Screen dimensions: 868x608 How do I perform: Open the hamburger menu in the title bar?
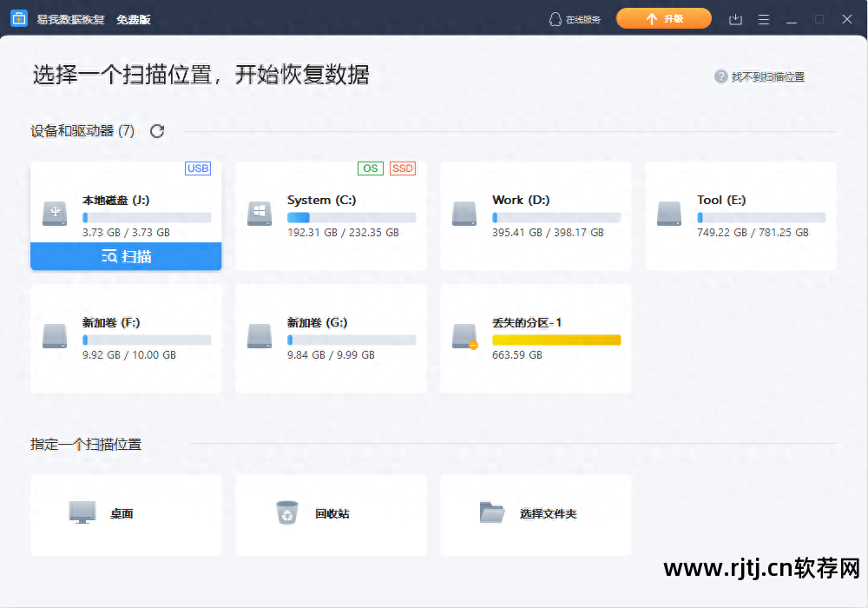click(763, 18)
